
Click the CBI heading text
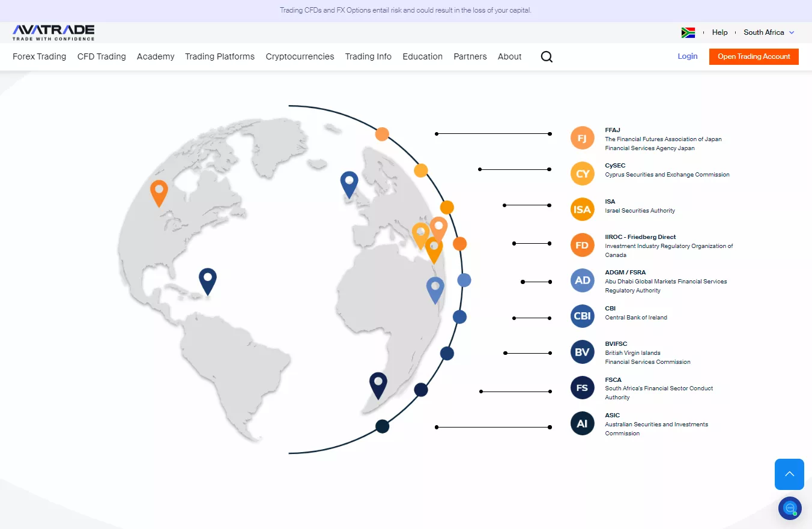pyautogui.click(x=610, y=309)
